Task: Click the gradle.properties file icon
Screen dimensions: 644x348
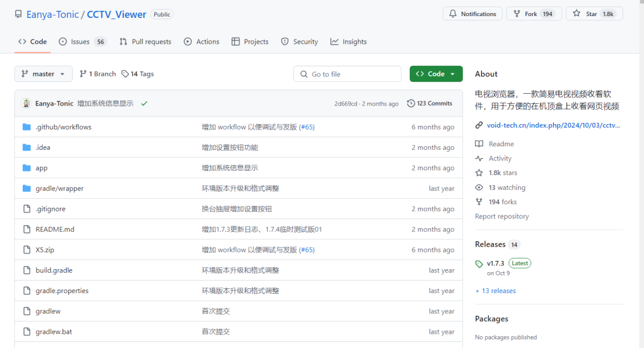Action: [27, 291]
